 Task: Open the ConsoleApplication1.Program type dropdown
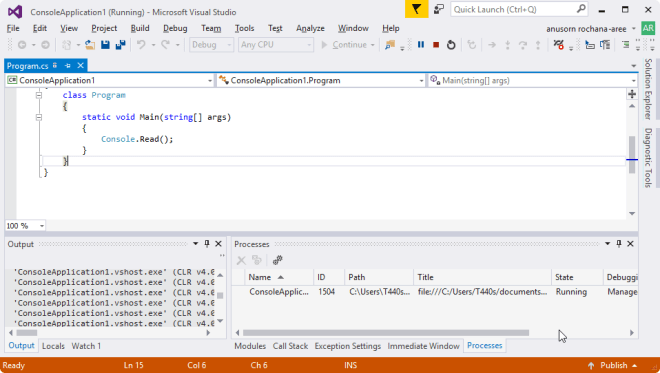[321, 80]
